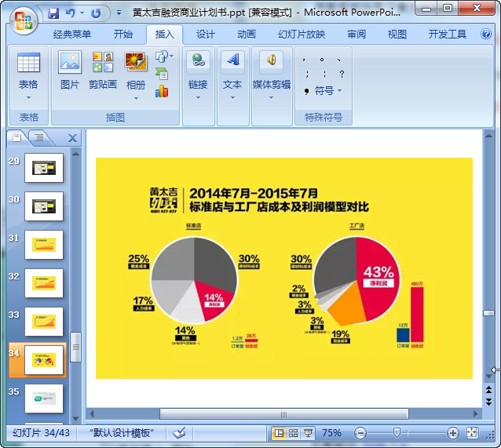Expand the 表格 dropdown arrow
Image resolution: width=501 pixels, height=448 pixels.
[x=28, y=98]
